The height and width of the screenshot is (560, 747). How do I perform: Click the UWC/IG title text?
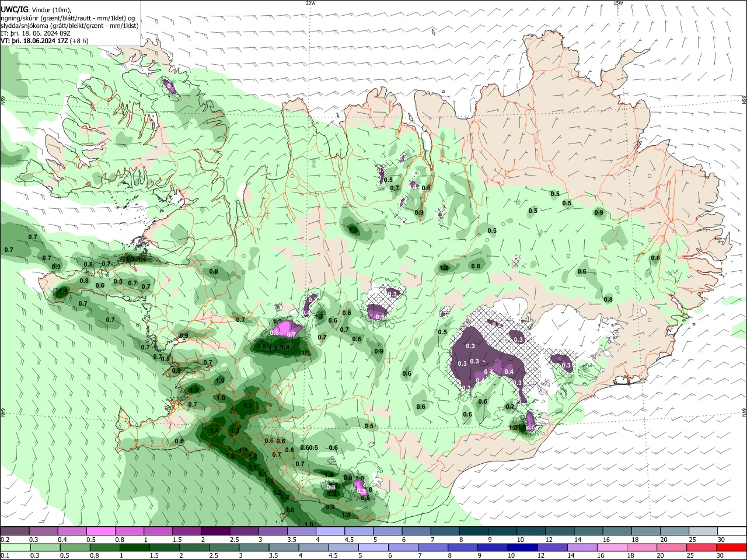(14, 10)
